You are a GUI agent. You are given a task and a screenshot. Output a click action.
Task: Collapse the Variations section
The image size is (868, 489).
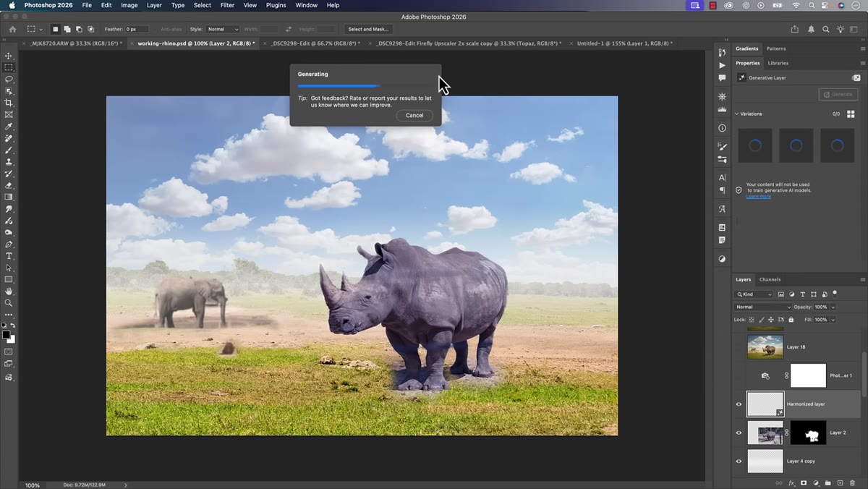tap(737, 114)
